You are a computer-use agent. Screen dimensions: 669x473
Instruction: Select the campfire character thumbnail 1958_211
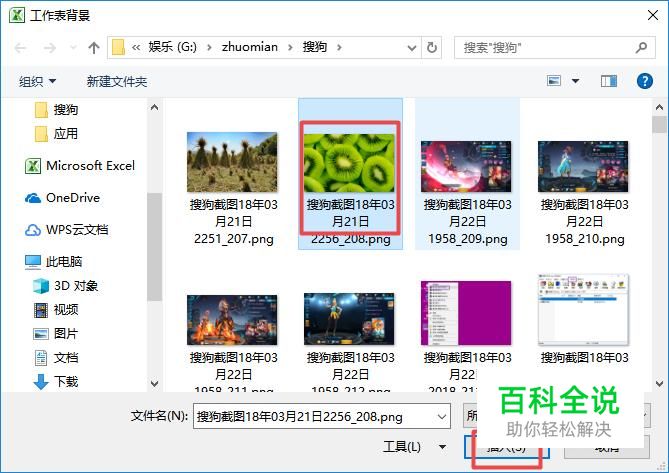pyautogui.click(x=233, y=319)
